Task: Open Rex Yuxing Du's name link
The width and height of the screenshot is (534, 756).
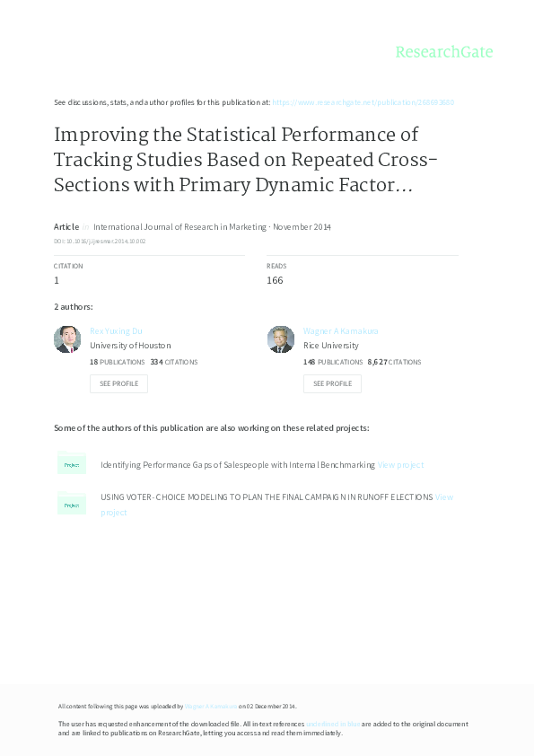Action: (115, 330)
